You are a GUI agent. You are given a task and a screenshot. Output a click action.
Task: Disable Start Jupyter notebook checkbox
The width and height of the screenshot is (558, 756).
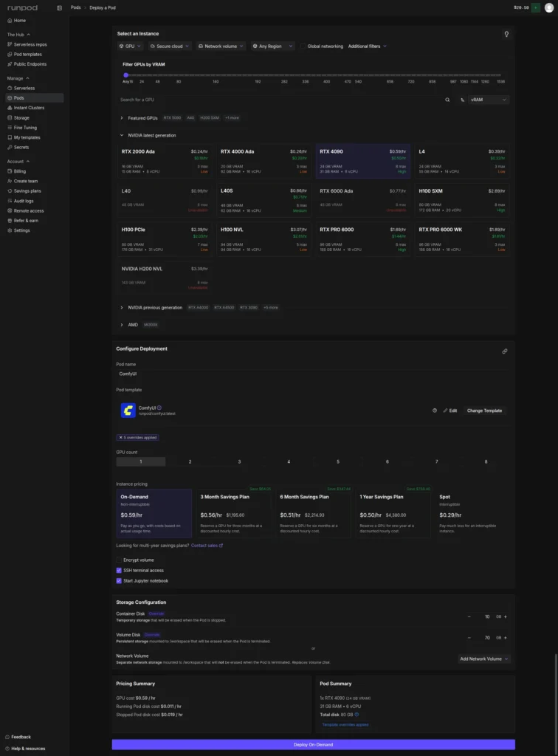(119, 581)
